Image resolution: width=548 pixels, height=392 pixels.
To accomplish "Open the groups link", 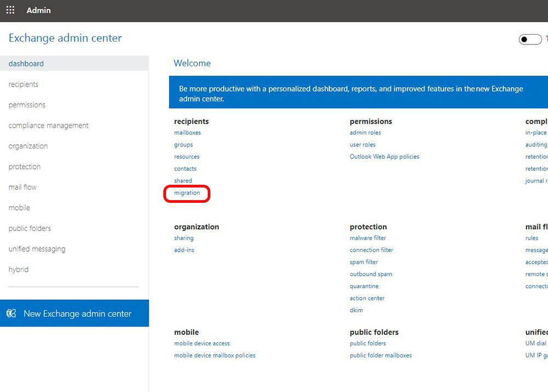I will (184, 145).
